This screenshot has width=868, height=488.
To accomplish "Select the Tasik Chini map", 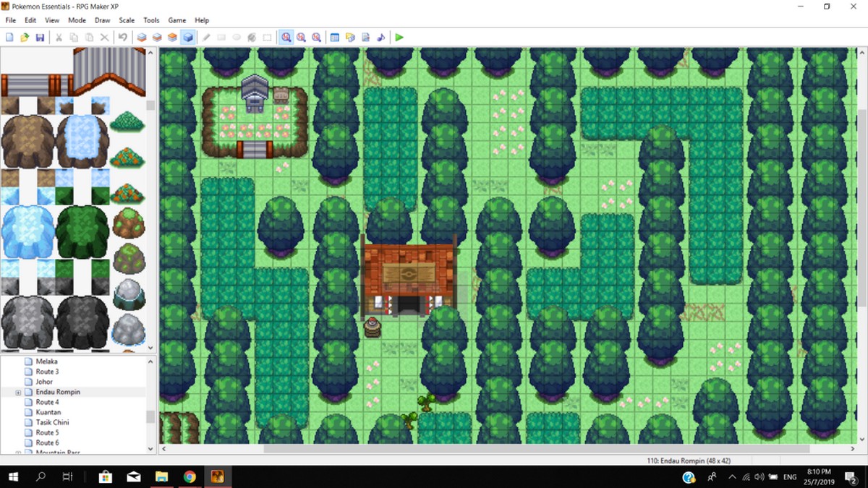I will click(x=52, y=422).
